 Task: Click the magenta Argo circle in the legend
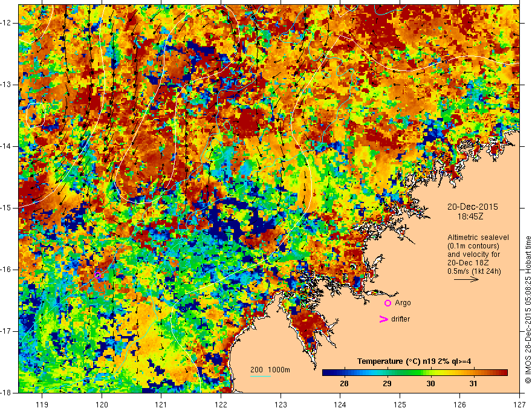[x=388, y=303]
